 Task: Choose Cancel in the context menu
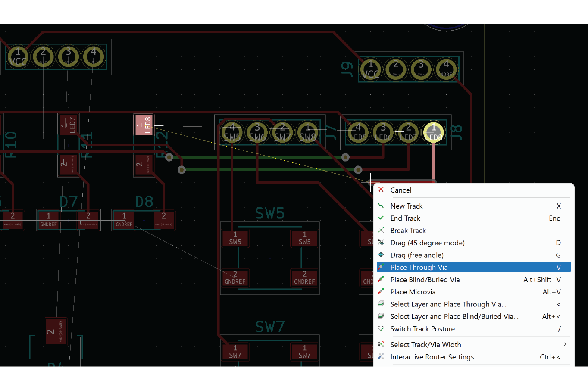(x=474, y=190)
